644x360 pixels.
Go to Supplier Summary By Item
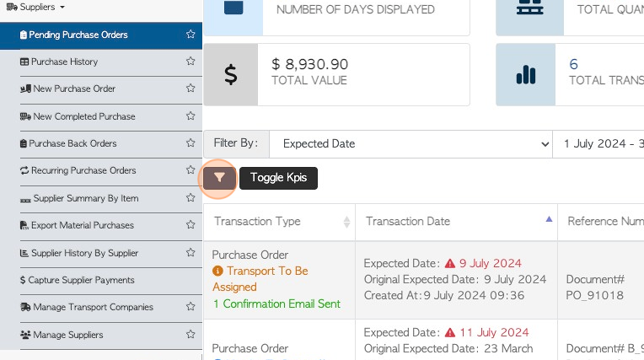(x=80, y=198)
